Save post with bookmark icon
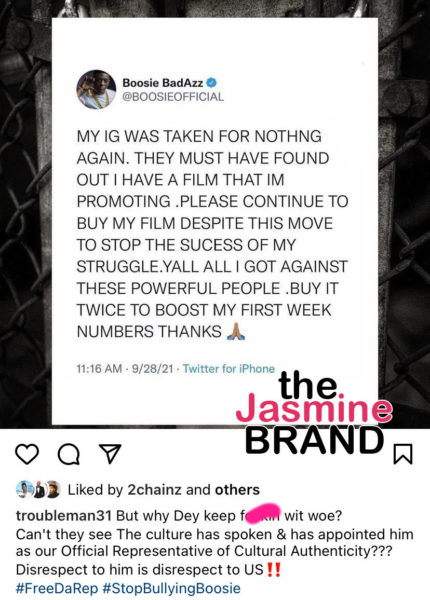 (403, 454)
